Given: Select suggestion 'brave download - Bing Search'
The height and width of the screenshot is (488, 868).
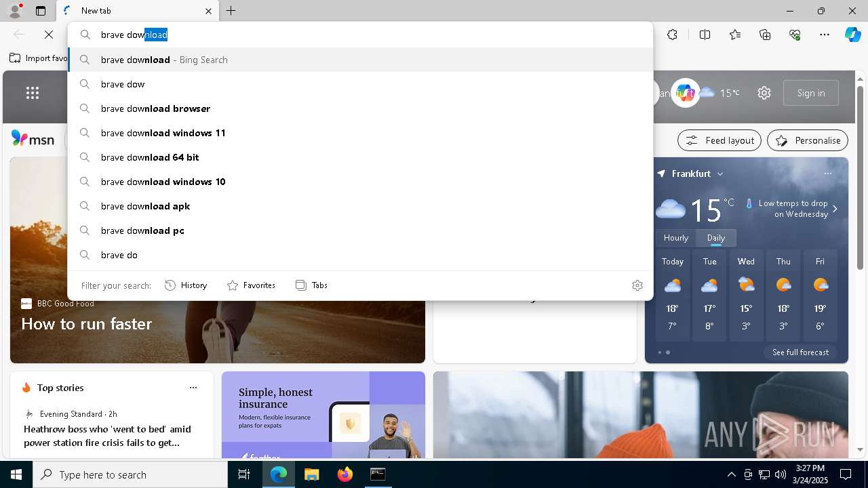Looking at the screenshot, I should (x=361, y=60).
